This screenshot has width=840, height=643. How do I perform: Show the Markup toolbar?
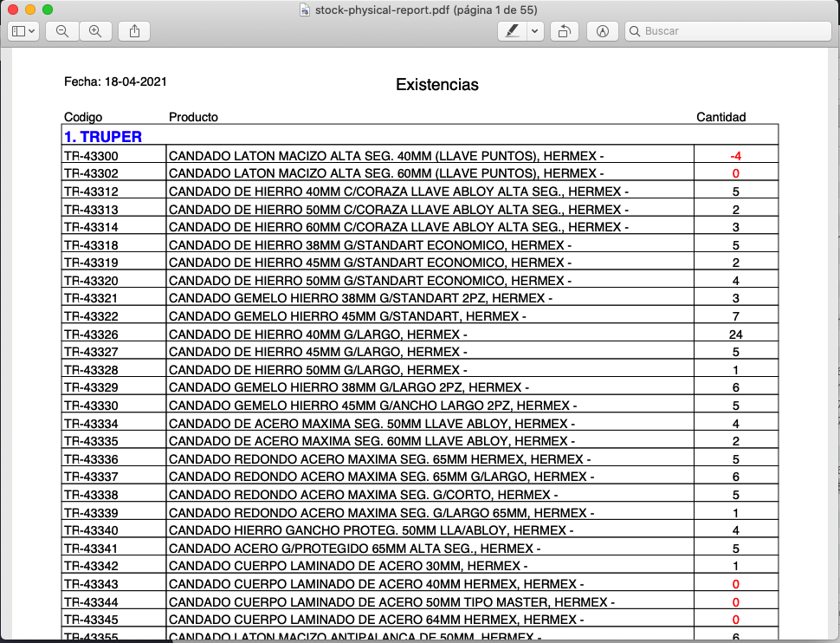click(x=603, y=31)
